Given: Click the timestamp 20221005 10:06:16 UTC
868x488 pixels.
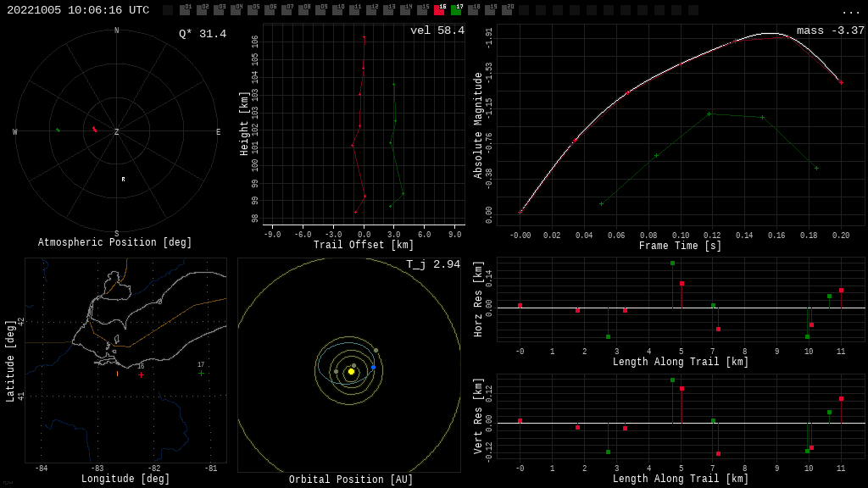Looking at the screenshot, I should 78,10.
